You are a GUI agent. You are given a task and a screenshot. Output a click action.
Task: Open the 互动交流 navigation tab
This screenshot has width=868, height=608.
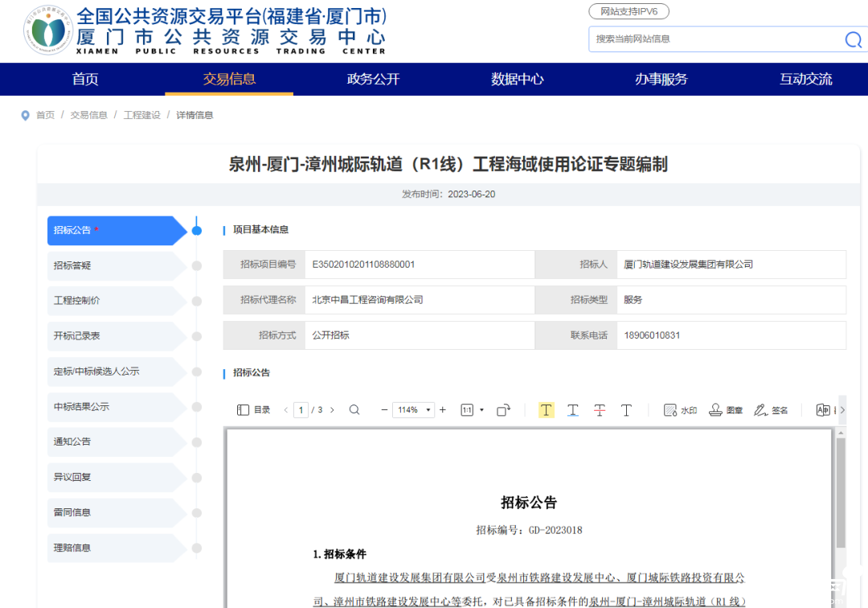(805, 79)
